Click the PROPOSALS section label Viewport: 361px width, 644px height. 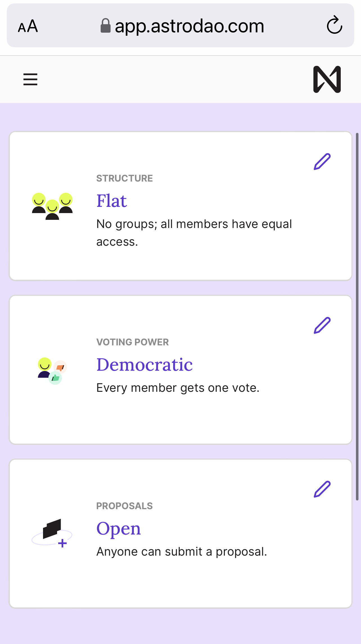(x=125, y=506)
